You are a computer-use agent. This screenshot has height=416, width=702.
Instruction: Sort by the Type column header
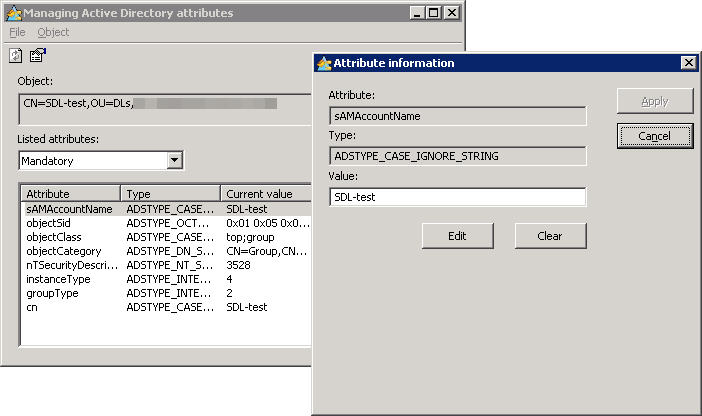pos(171,194)
